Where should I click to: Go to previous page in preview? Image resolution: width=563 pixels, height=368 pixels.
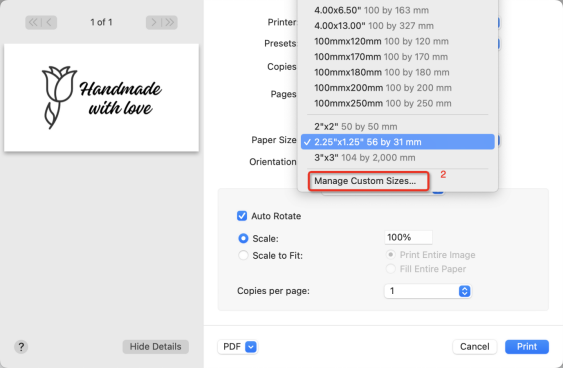tap(49, 22)
